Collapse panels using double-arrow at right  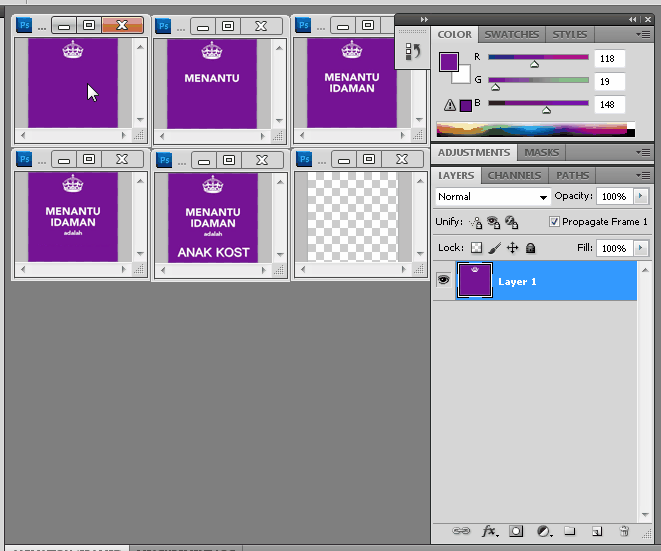tap(633, 19)
